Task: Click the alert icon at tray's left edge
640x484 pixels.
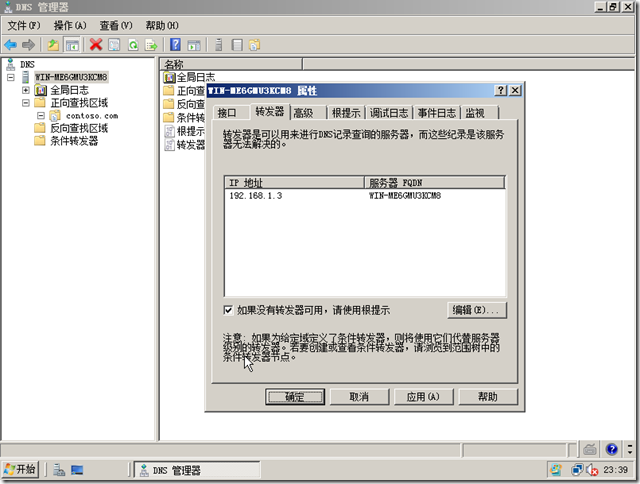Action: click(x=556, y=470)
